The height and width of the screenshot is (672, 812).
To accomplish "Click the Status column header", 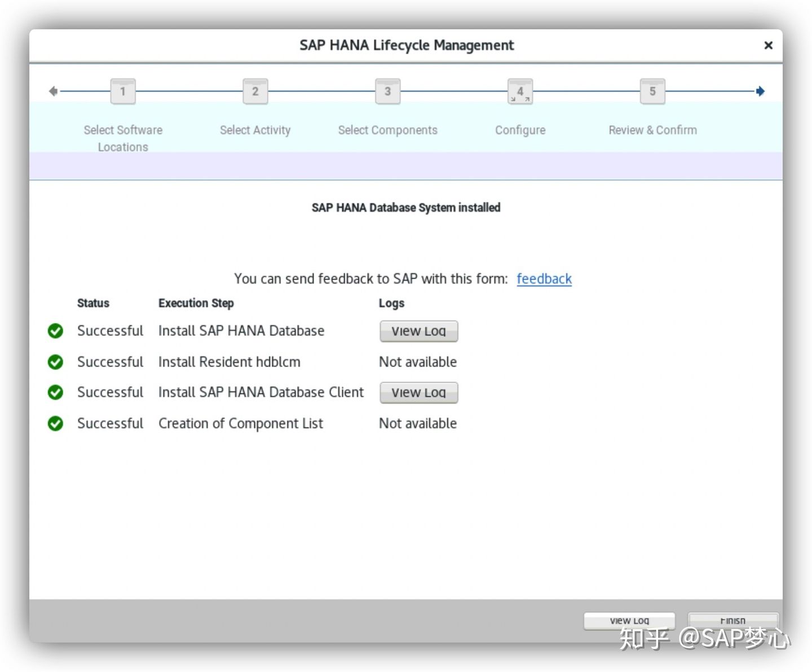I will point(93,303).
